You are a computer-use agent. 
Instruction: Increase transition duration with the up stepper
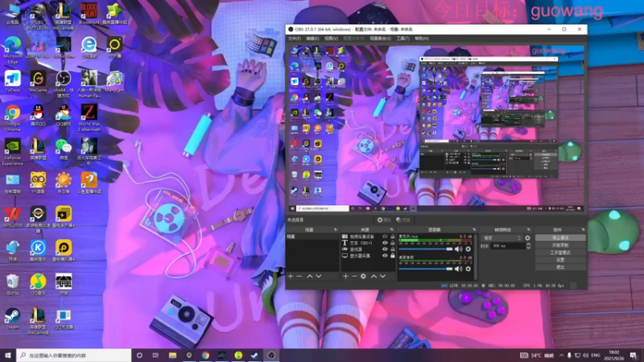[x=528, y=245]
